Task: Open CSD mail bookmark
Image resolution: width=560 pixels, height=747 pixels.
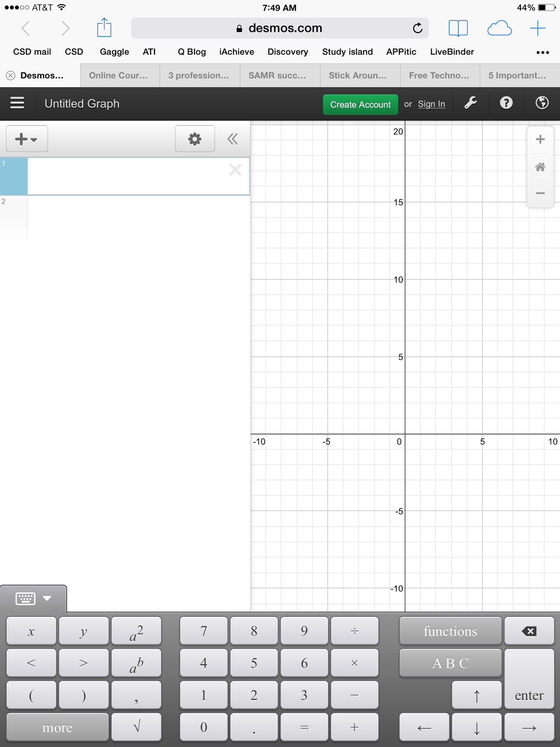Action: (32, 52)
